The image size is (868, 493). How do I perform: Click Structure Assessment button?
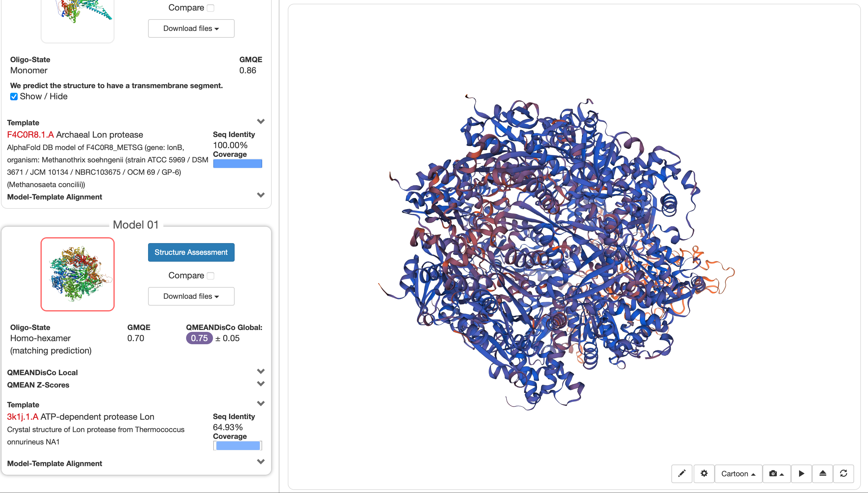[191, 252]
